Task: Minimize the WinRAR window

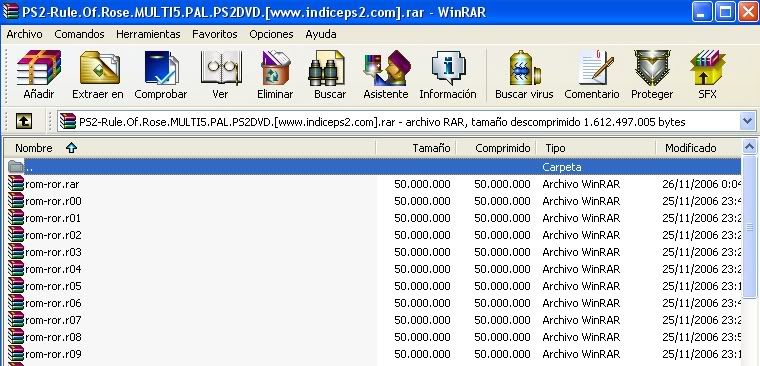Action: coord(701,12)
